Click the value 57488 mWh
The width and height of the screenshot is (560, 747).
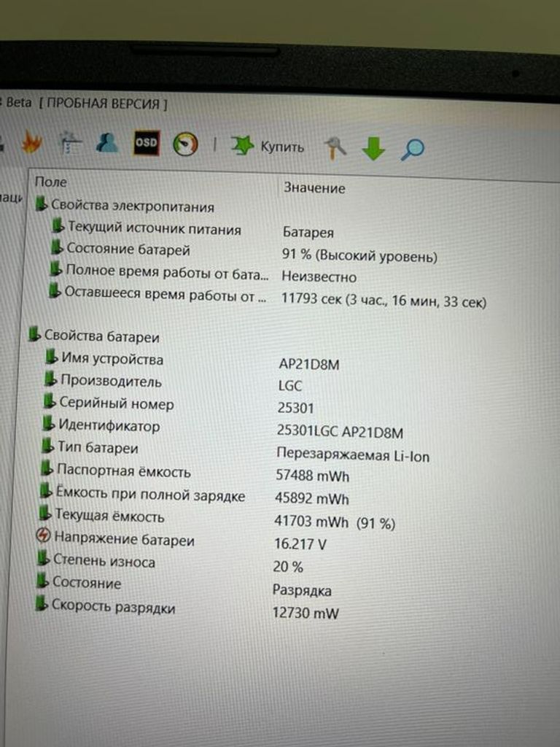(312, 476)
